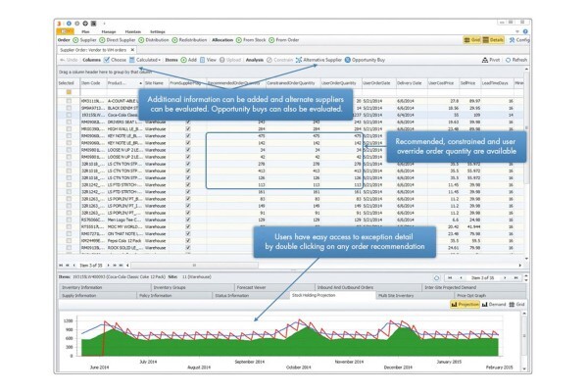This screenshot has height=392, width=588.
Task: Open the Manage ribbon tab
Action: (109, 32)
